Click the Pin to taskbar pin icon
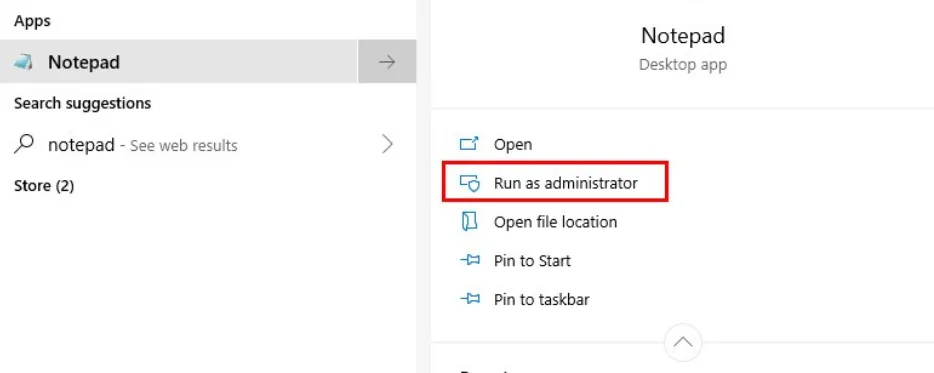This screenshot has height=373, width=934. pos(469,299)
